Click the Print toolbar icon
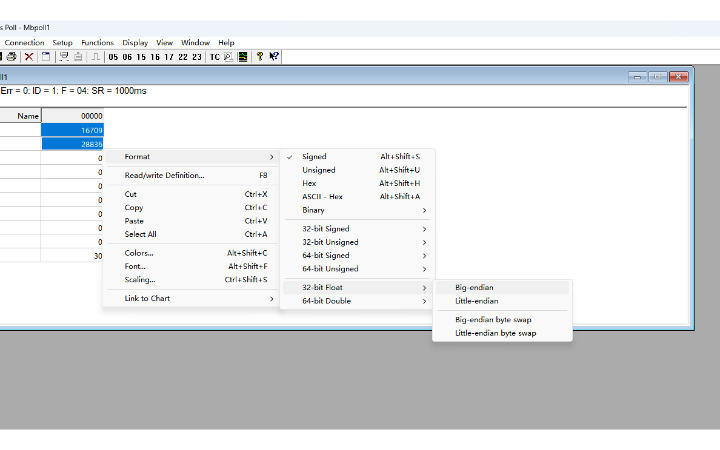 11,56
